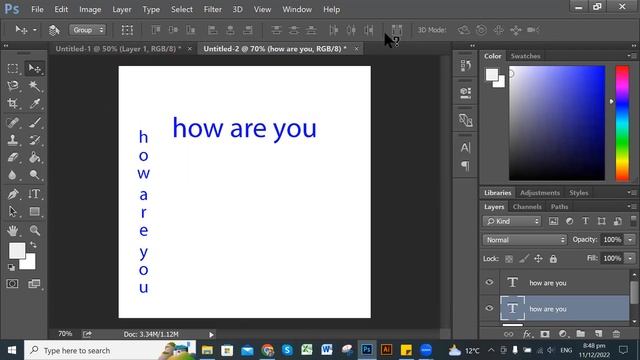Open the Kind layer filter dropdown

click(x=512, y=221)
